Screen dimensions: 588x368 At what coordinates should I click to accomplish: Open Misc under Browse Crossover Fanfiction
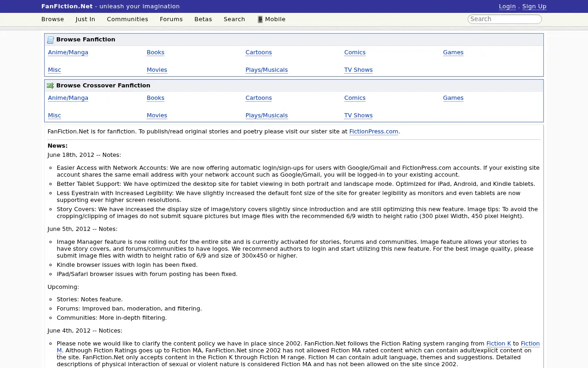point(54,115)
